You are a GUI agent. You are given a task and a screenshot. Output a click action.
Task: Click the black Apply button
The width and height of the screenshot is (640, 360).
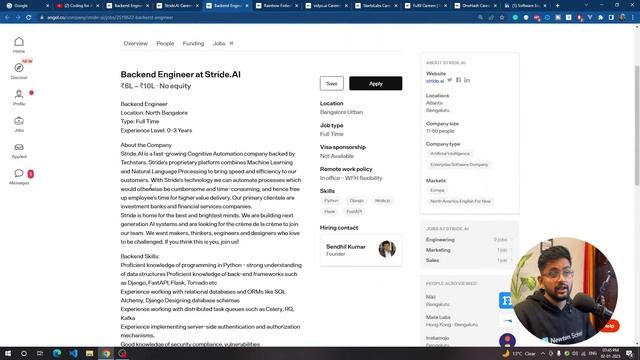coord(376,83)
